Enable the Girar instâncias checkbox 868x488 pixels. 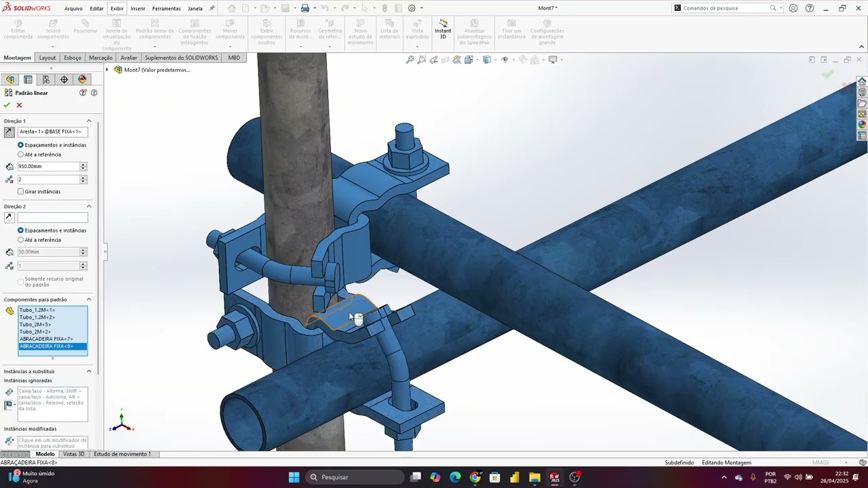(x=20, y=192)
